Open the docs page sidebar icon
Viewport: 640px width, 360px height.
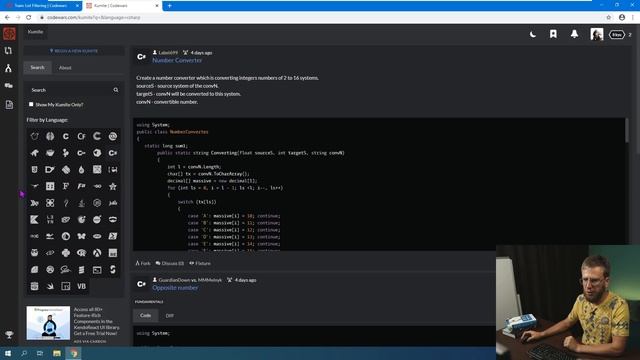point(9,104)
